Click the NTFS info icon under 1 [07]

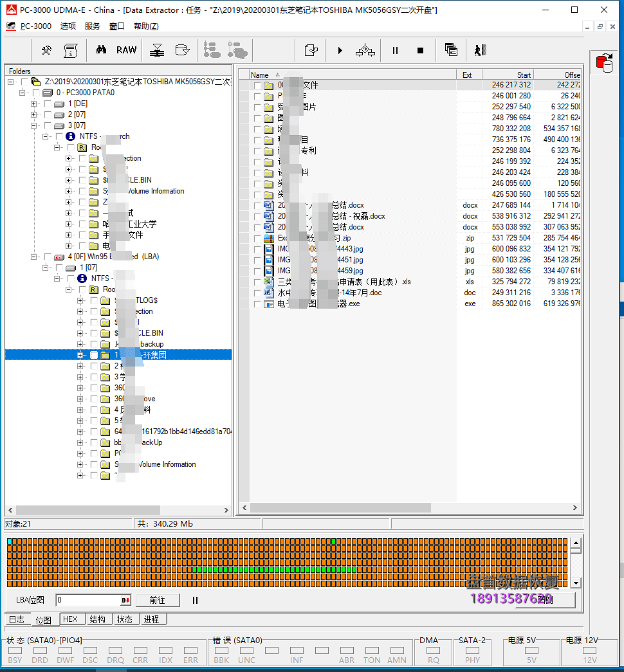coord(82,278)
